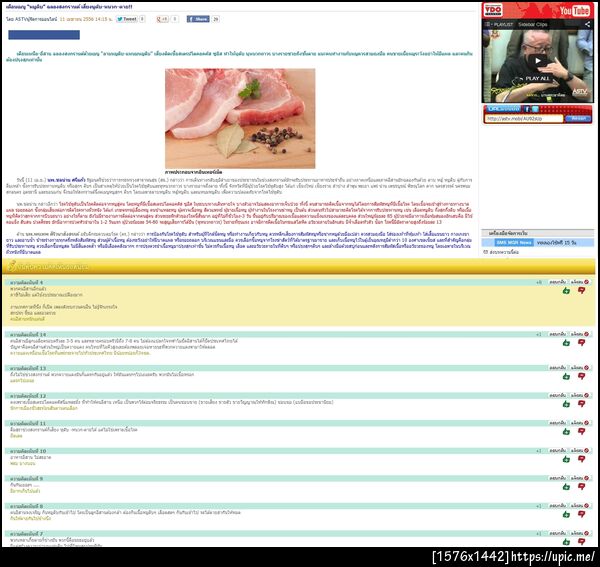Reply to comment 4

coord(557,282)
